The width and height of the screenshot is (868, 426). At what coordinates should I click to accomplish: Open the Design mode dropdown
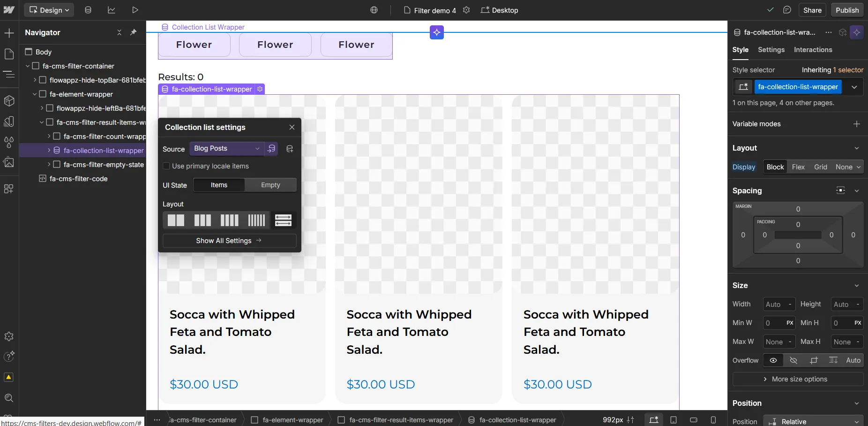tap(49, 10)
